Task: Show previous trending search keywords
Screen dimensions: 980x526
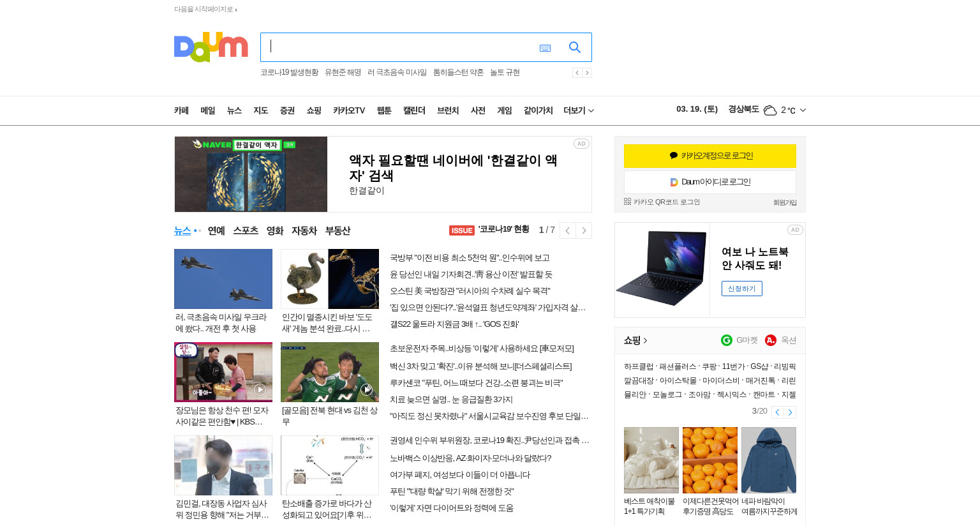Action: coord(577,73)
